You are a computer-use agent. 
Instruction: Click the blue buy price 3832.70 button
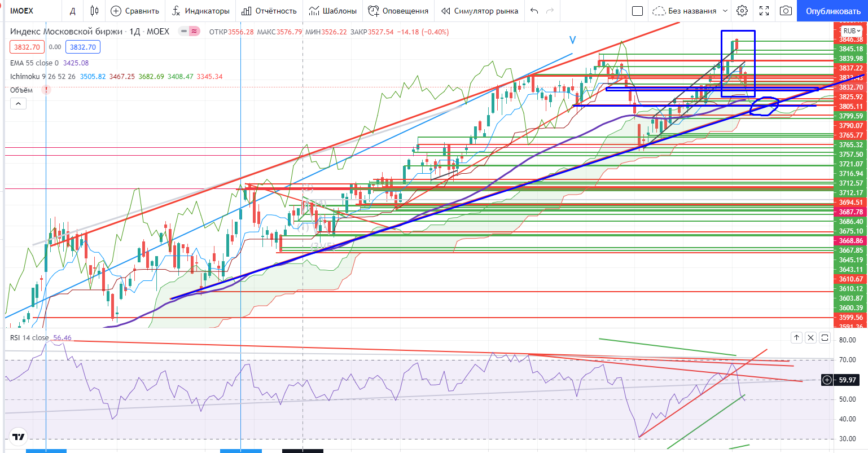pyautogui.click(x=83, y=47)
